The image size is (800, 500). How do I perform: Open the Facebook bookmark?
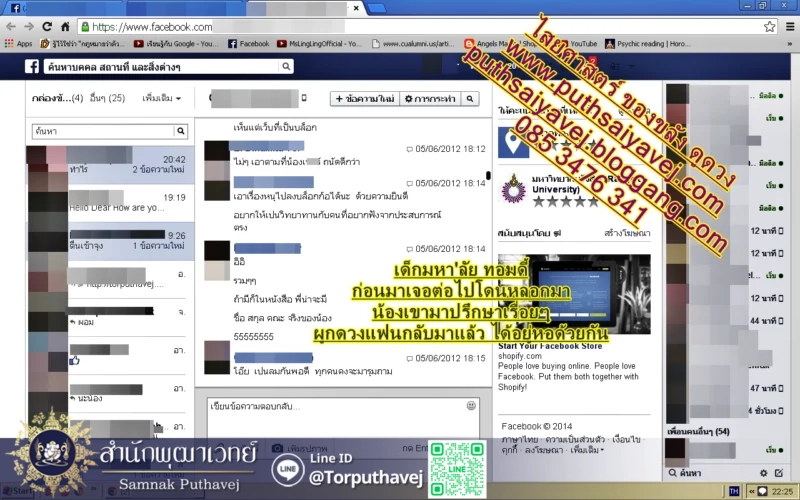(248, 44)
